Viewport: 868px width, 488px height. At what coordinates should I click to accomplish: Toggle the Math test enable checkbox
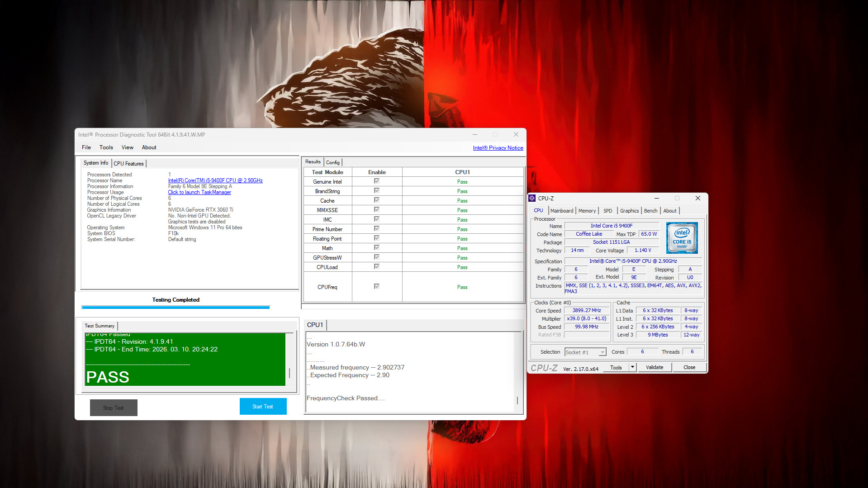coord(376,248)
